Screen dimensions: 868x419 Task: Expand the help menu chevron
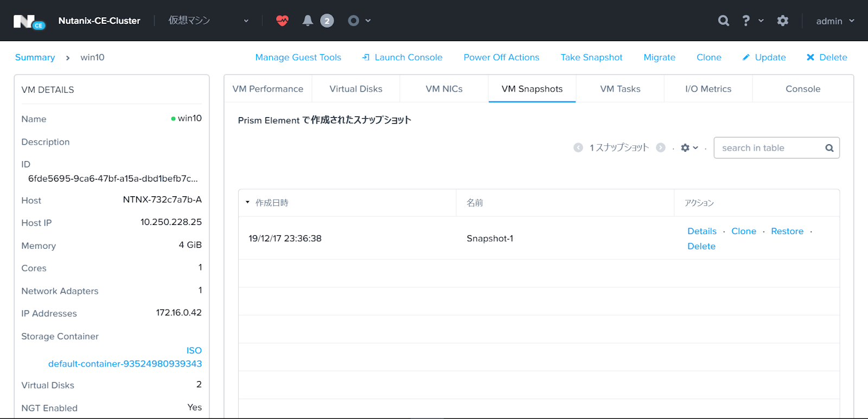761,21
